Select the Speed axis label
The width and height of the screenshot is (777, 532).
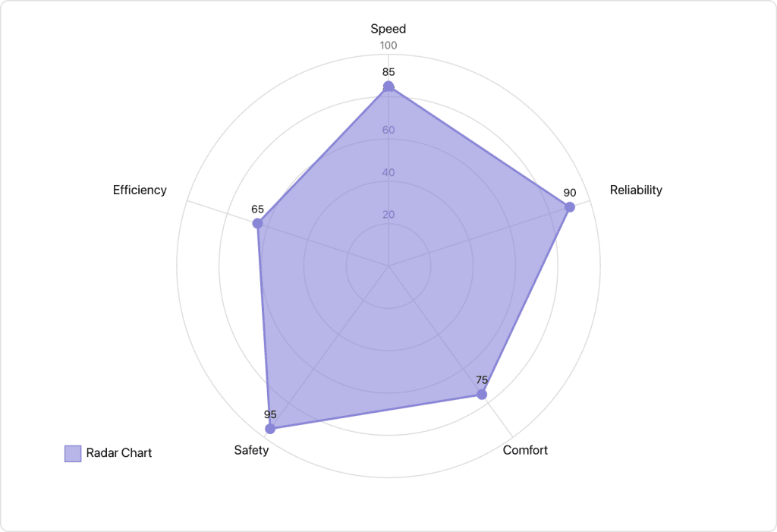[x=388, y=29]
